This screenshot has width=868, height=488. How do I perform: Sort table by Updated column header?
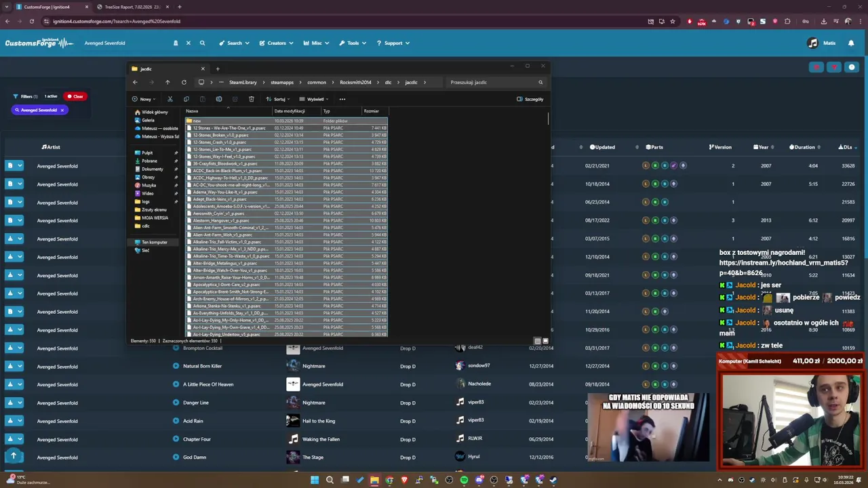coord(602,147)
